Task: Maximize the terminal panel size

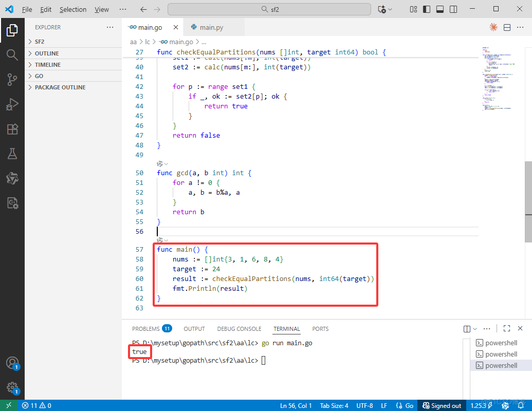Action: pyautogui.click(x=506, y=328)
